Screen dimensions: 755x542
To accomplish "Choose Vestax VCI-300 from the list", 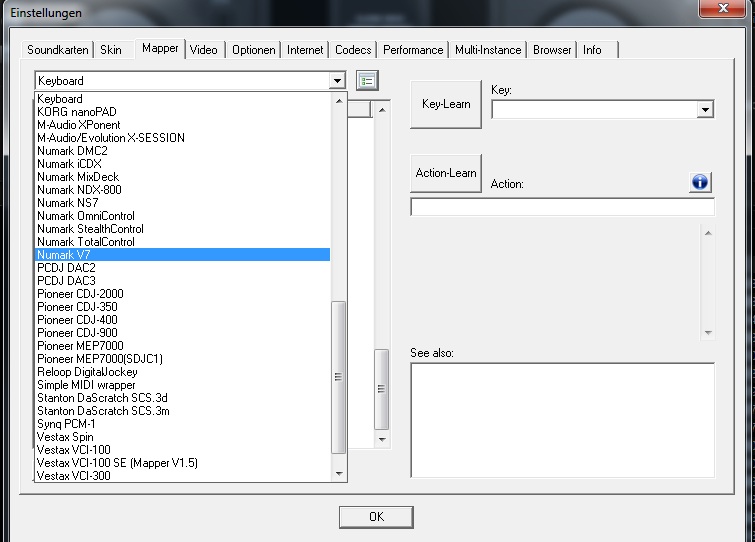I will pyautogui.click(x=183, y=476).
